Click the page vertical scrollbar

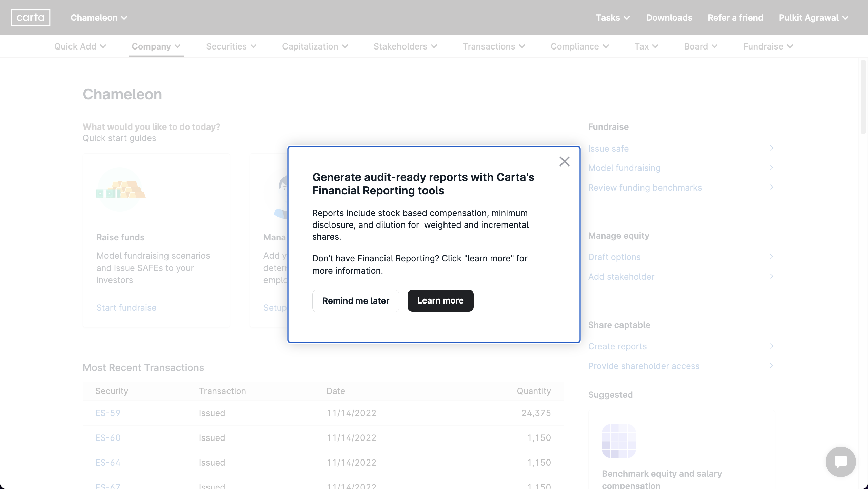[x=864, y=97]
